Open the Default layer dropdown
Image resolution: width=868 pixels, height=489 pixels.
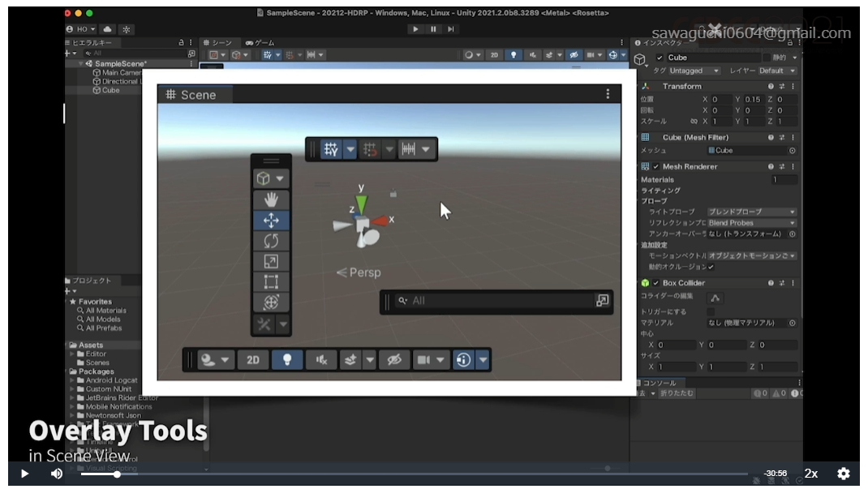[x=777, y=71]
